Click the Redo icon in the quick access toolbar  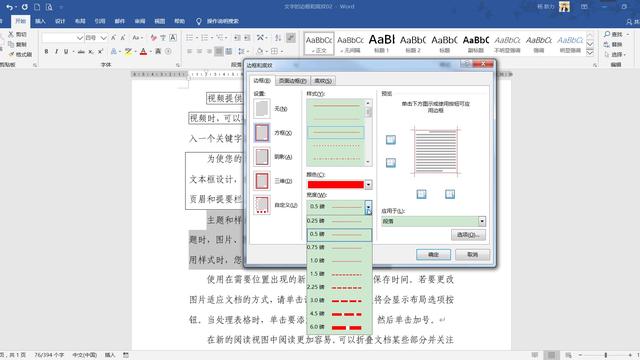(24, 7)
